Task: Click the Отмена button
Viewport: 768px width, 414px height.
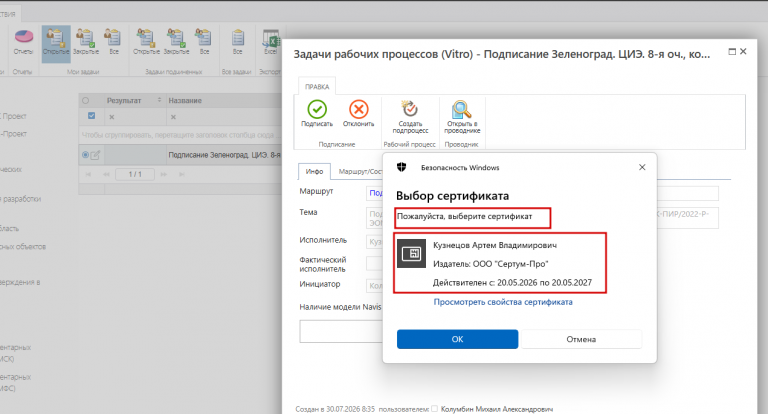Action: (581, 339)
